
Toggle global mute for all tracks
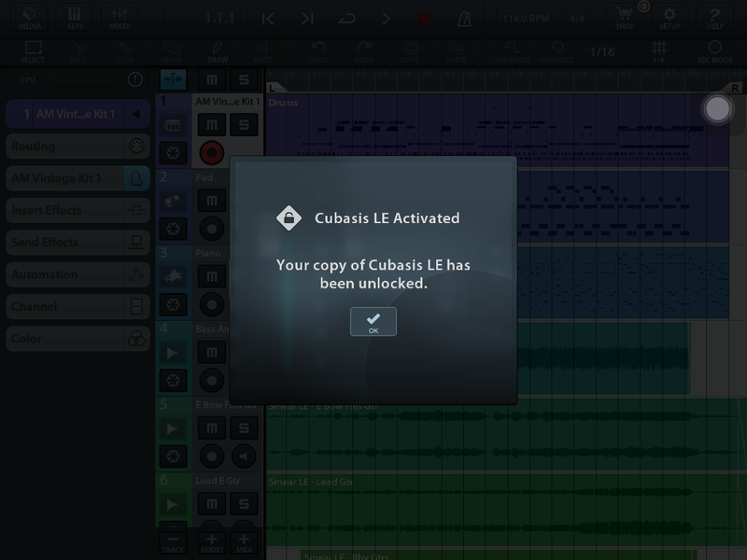(x=212, y=79)
